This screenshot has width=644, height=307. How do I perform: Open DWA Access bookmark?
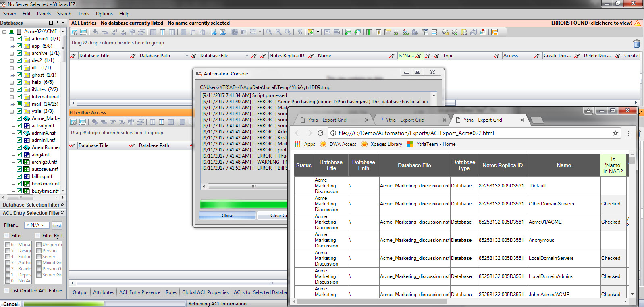(x=338, y=144)
